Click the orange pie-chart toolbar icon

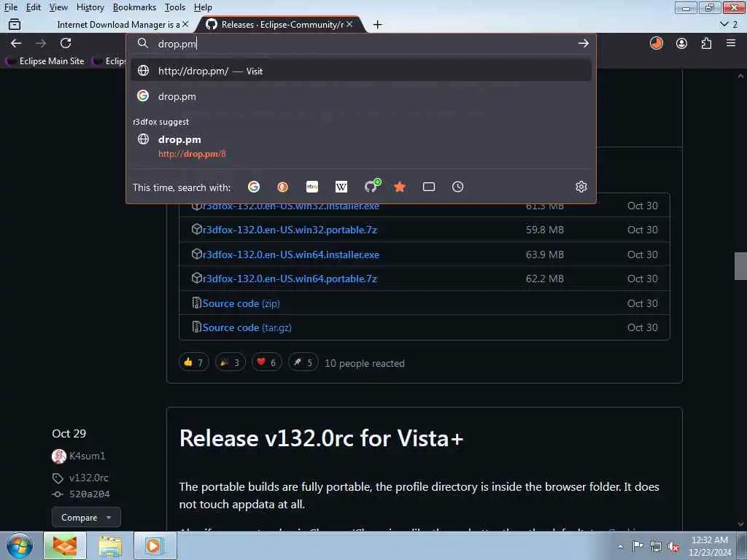point(657,43)
